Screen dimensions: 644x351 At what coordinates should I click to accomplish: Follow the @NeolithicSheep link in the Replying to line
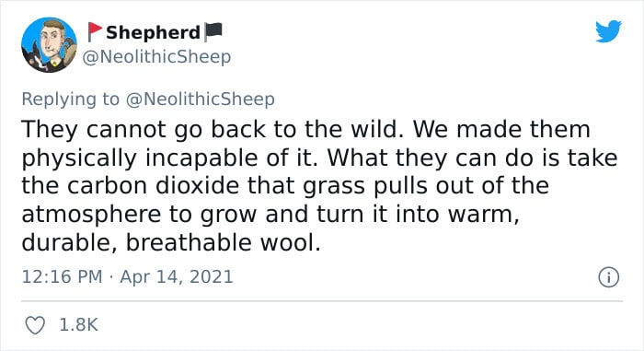pyautogui.click(x=200, y=99)
